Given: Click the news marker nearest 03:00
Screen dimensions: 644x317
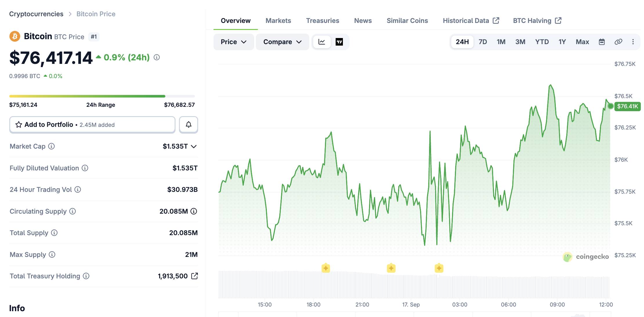Looking at the screenshot, I should click(x=439, y=268).
